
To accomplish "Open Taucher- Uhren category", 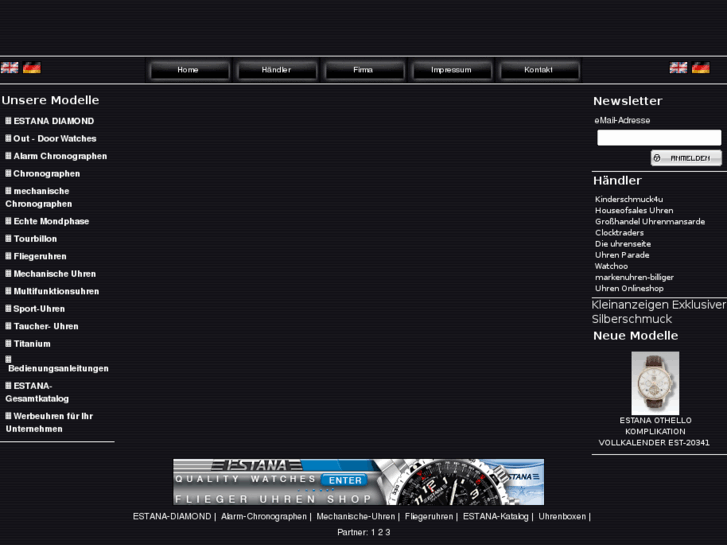I will pyautogui.click(x=46, y=327).
